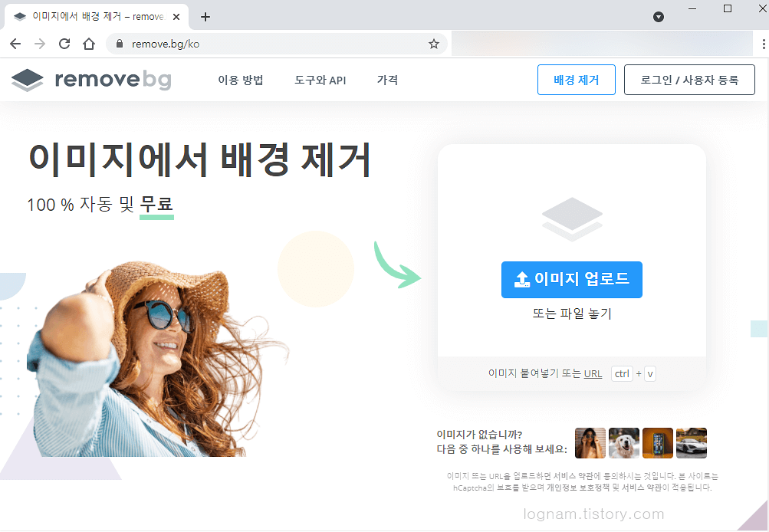
Task: Click the circular dropdown icon in title bar
Action: [659, 17]
